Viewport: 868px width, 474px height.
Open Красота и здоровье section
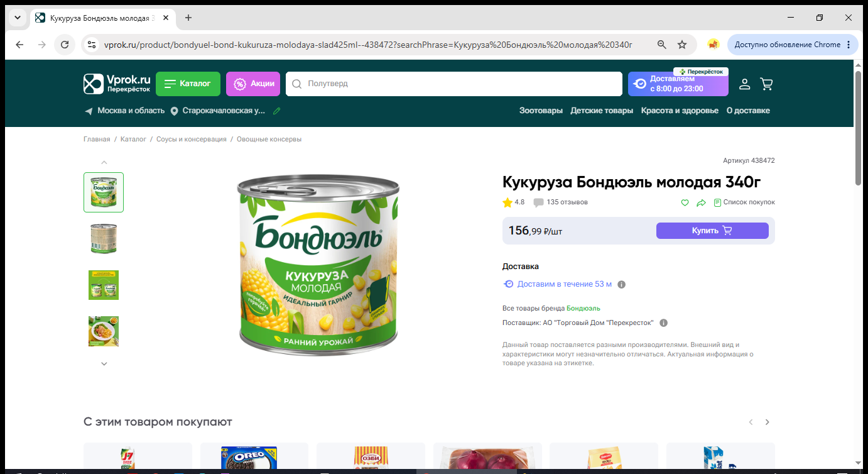pyautogui.click(x=680, y=111)
